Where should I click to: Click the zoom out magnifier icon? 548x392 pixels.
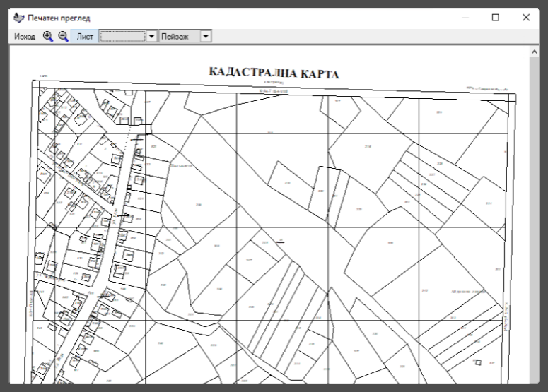pos(63,36)
